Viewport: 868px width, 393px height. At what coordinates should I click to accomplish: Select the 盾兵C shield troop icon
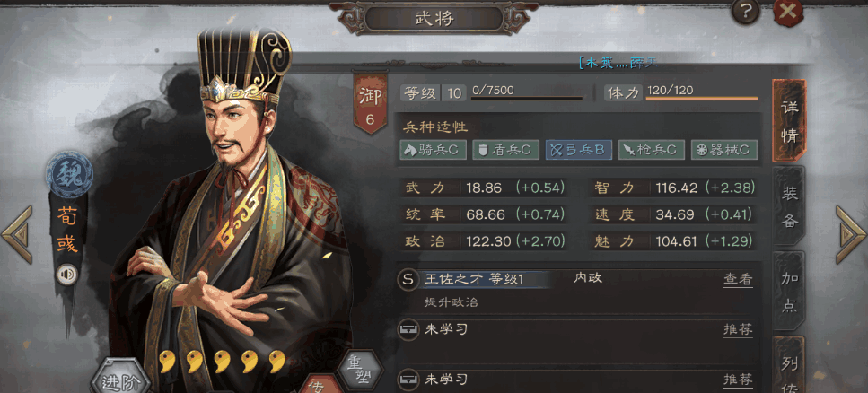pos(505,150)
